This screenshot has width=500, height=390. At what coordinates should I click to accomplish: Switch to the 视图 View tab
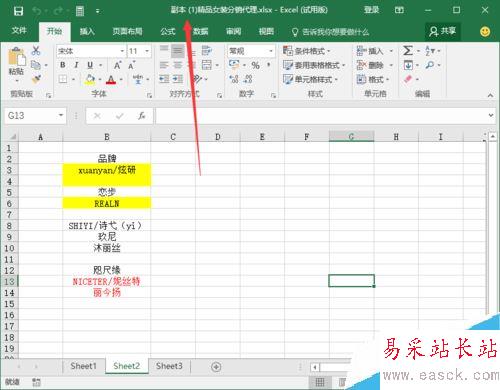click(266, 31)
